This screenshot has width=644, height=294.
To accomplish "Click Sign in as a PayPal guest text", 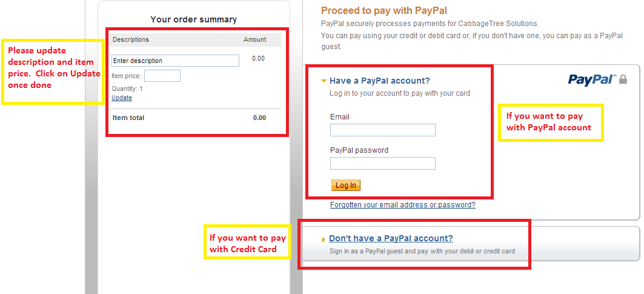I will [x=422, y=251].
